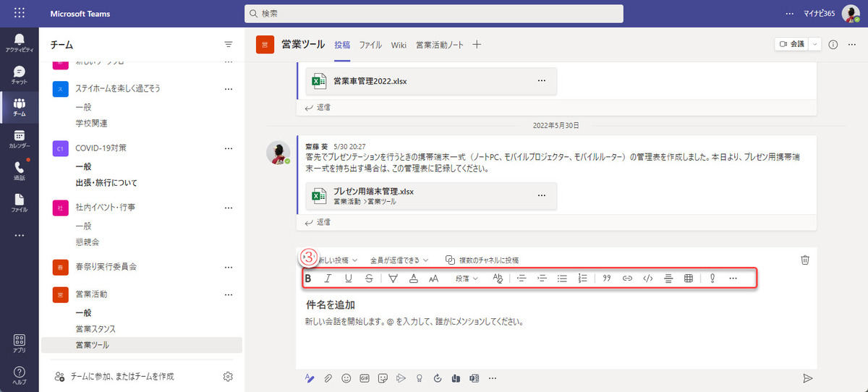The width and height of the screenshot is (868, 392).
Task: Open font color picker
Action: pos(414,278)
